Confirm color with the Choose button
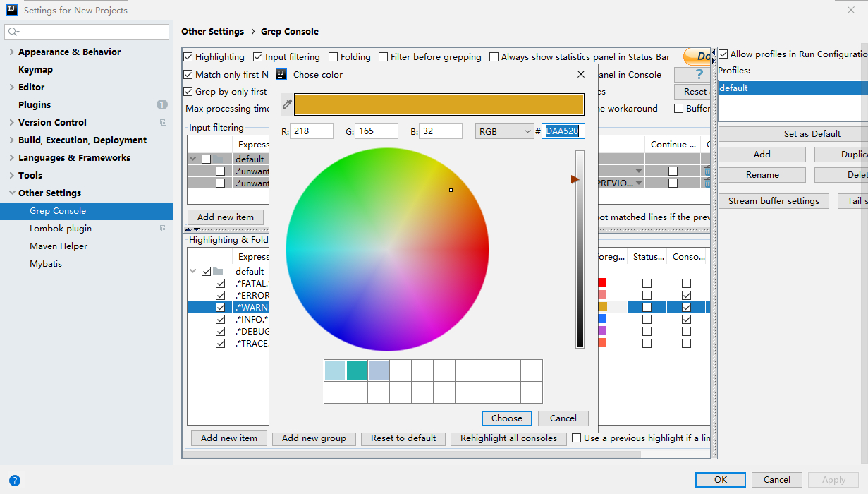 [x=506, y=418]
